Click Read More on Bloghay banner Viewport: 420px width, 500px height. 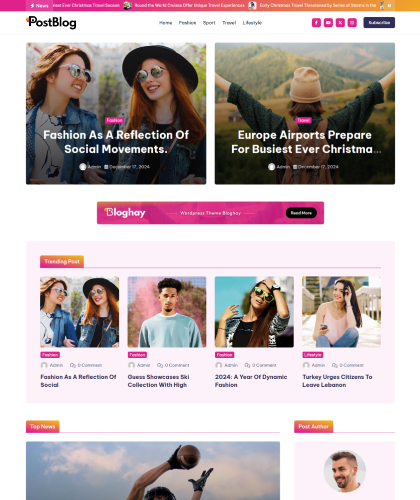[301, 213]
